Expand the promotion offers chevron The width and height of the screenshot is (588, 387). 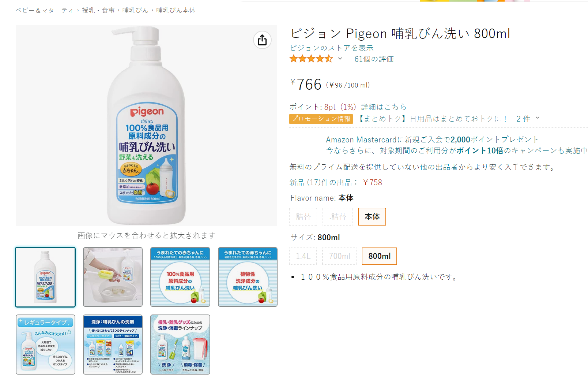point(538,118)
